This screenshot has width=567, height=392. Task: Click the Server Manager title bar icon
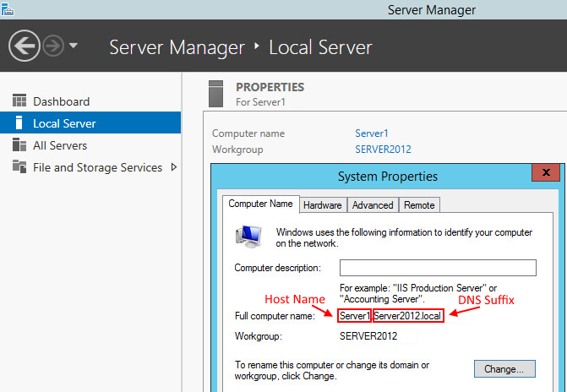8,9
